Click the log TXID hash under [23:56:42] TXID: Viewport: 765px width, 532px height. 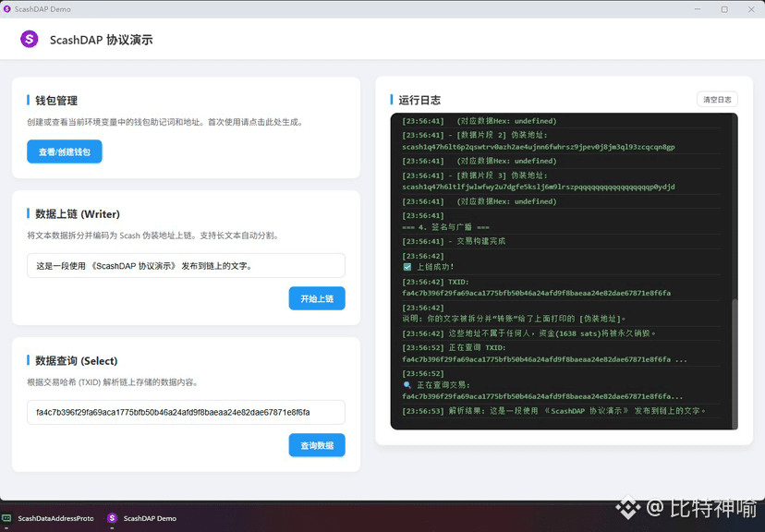[536, 293]
